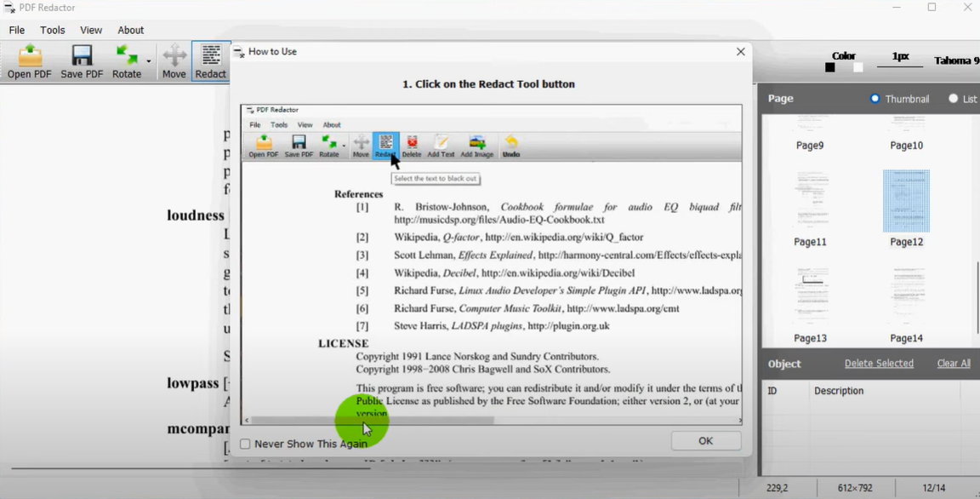Image resolution: width=980 pixels, height=499 pixels.
Task: Click the Save PDF icon in tutorial image
Action: [299, 146]
